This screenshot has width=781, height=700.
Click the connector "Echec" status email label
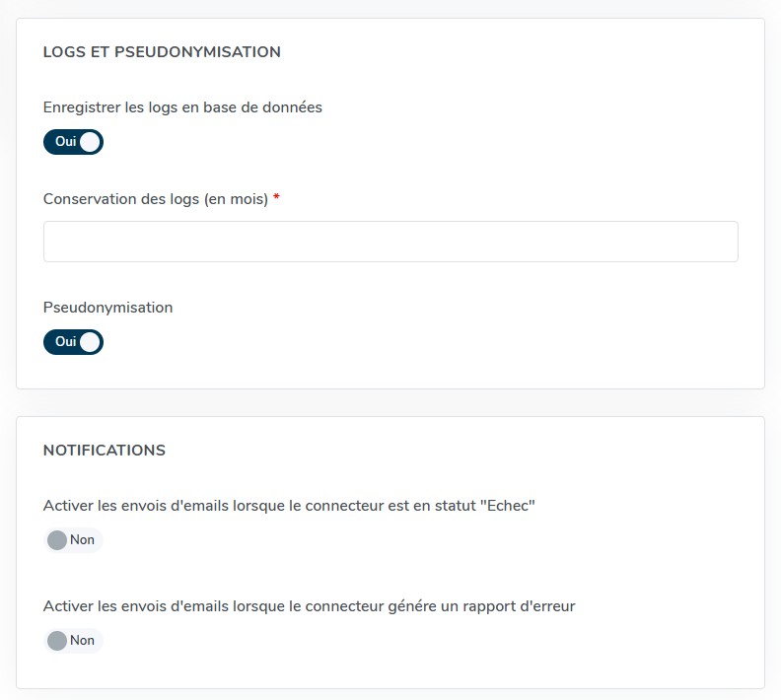click(289, 506)
